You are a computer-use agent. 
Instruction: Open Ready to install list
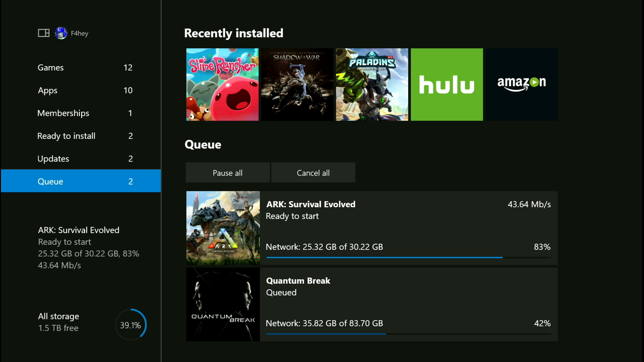(81, 136)
